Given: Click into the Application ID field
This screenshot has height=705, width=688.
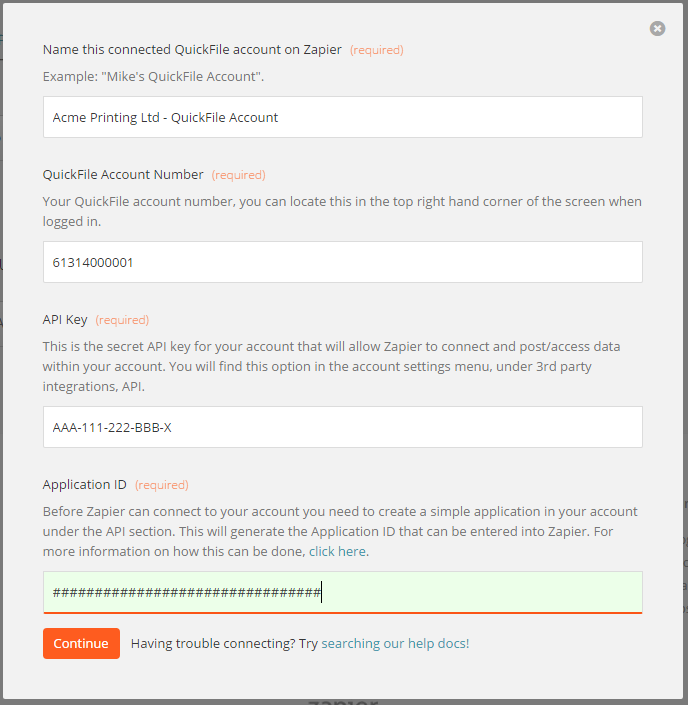Looking at the screenshot, I should tap(342, 592).
